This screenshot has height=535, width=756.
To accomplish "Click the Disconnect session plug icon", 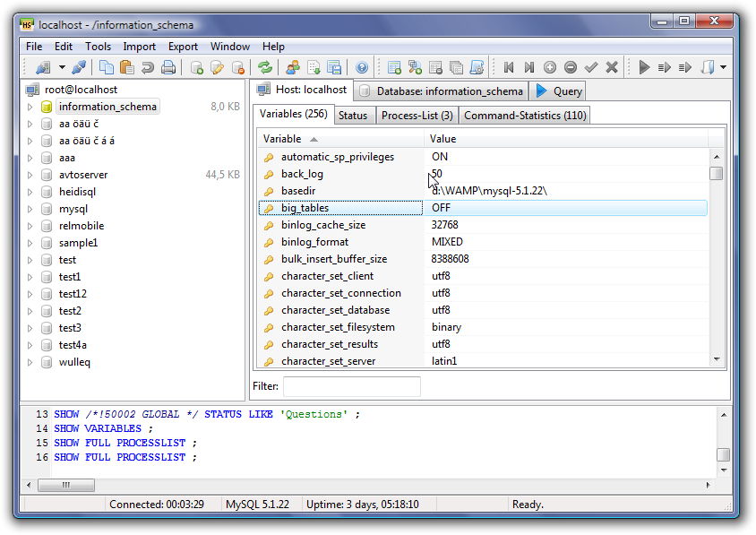I will [81, 66].
